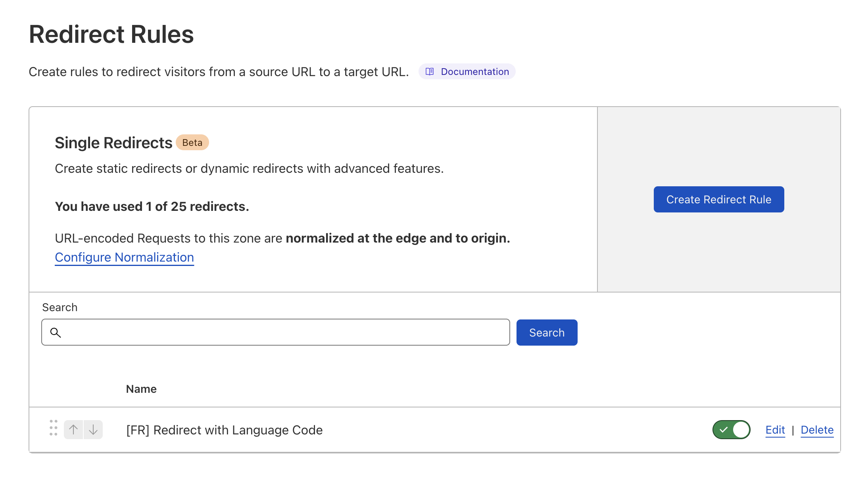Click the Beta badge next to Single Redirects

(x=192, y=143)
